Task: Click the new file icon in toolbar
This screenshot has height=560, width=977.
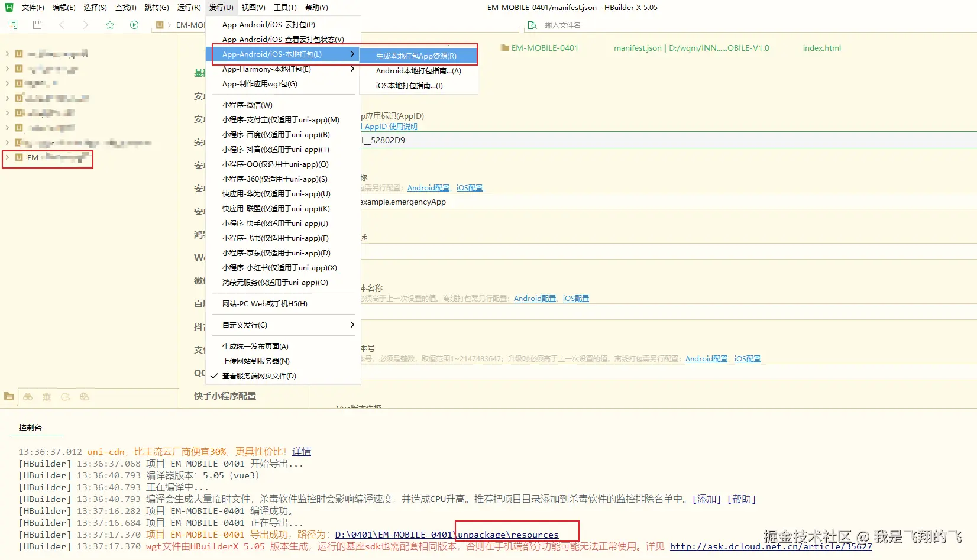Action: [13, 25]
